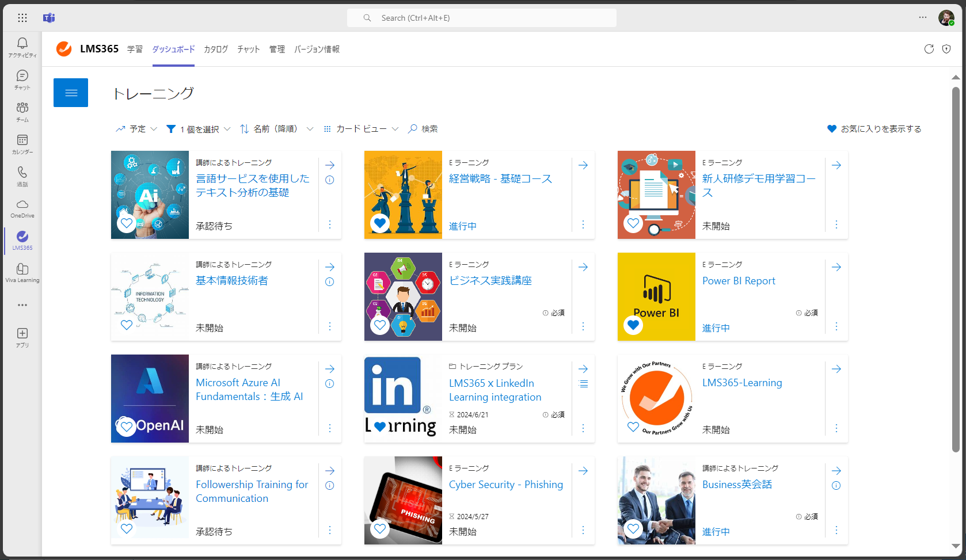The height and width of the screenshot is (560, 966).
Task: Favorite the ビジネス実践講座 heart
Action: 380,325
